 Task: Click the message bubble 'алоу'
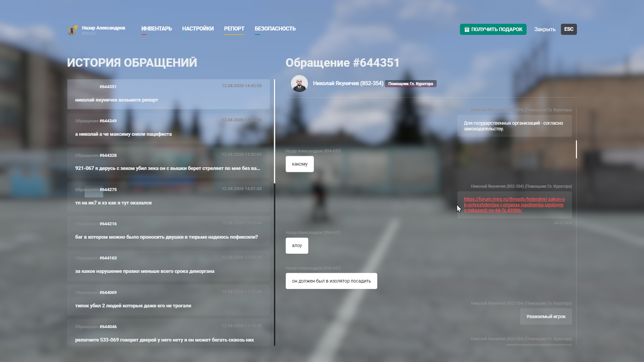(297, 246)
